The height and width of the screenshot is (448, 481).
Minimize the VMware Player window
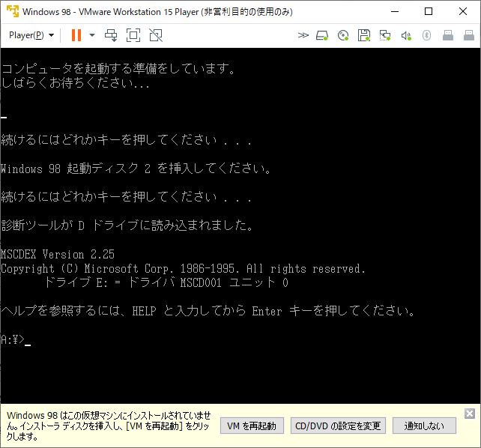[395, 12]
